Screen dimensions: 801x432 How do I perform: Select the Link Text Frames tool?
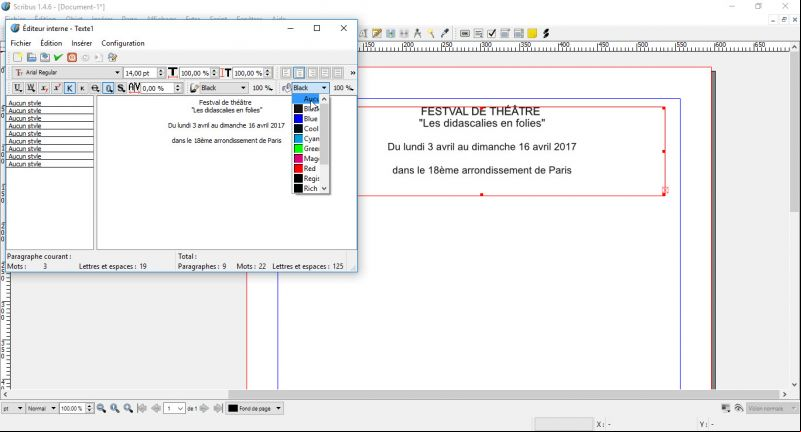click(391, 33)
